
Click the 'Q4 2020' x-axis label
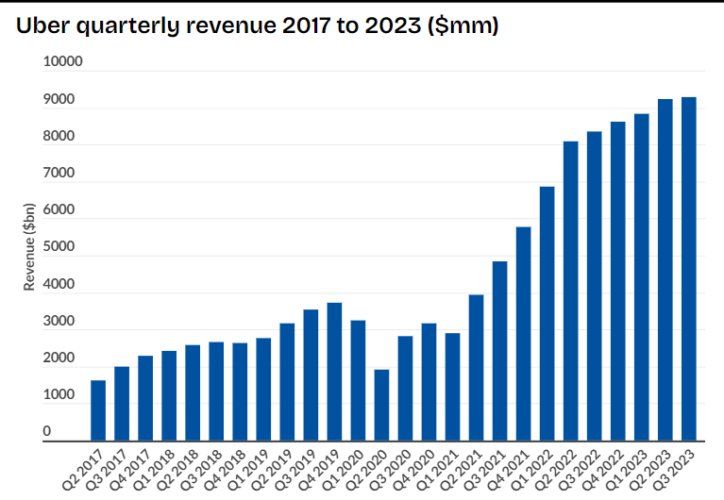point(414,469)
